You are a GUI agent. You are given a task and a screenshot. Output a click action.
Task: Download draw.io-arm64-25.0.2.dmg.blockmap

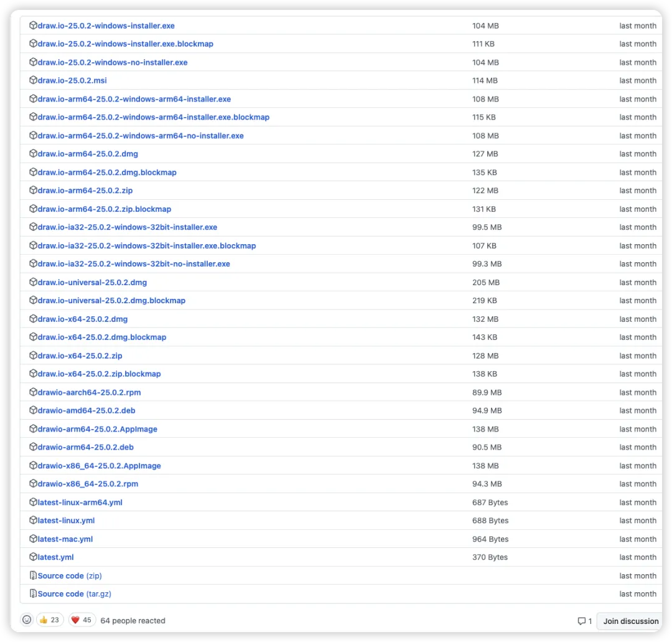tap(107, 172)
